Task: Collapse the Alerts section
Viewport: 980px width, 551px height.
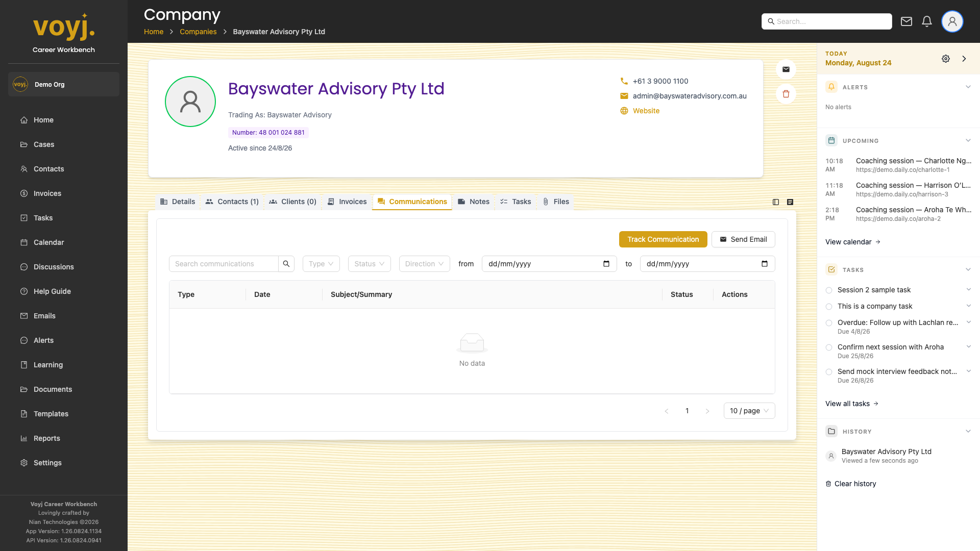Action: pyautogui.click(x=968, y=87)
